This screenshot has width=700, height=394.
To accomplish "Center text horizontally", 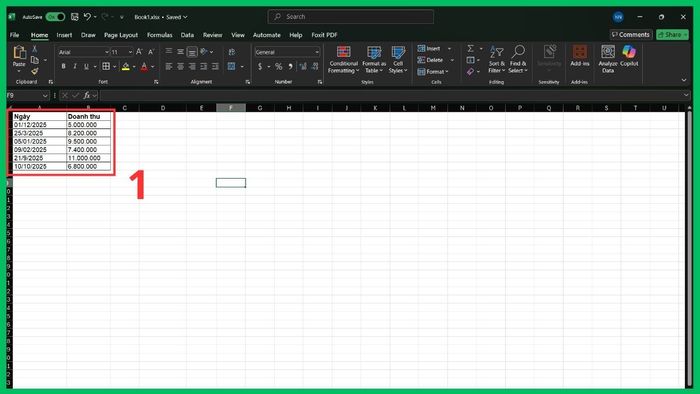I will click(180, 66).
